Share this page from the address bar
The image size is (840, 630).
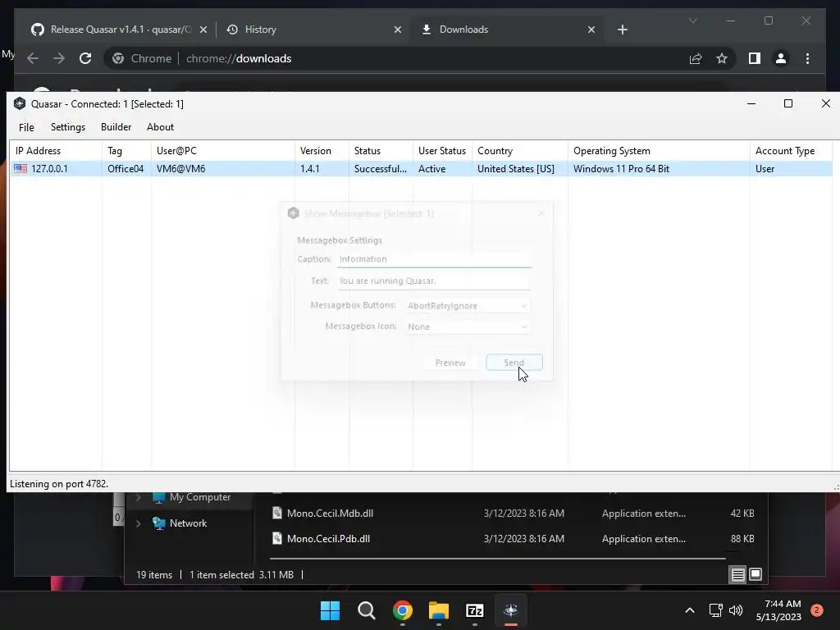pos(696,58)
